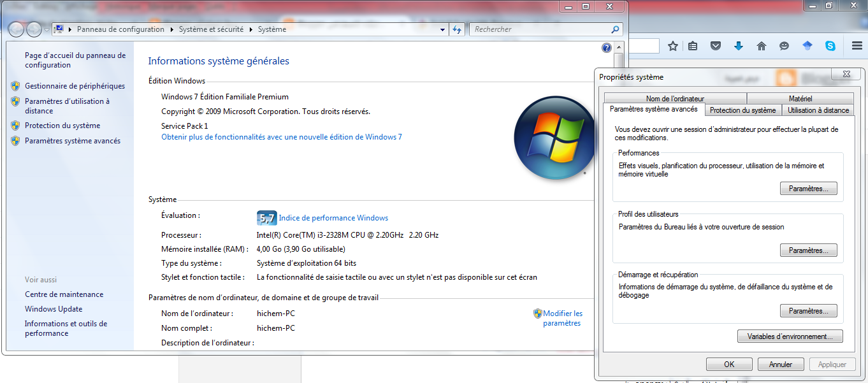The width and height of the screenshot is (868, 383).
Task: Click Annuler in Propriétés système dialog
Action: 781,365
